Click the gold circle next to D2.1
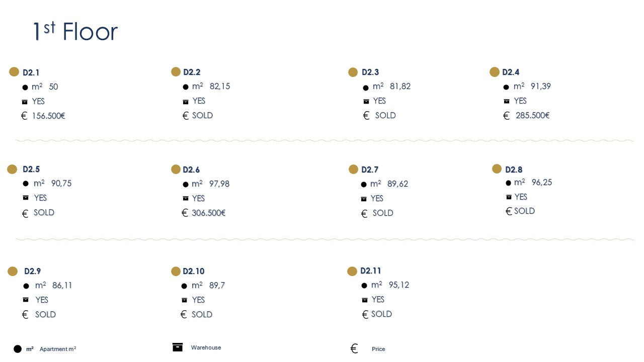This screenshot has height=362, width=644. pyautogui.click(x=14, y=72)
